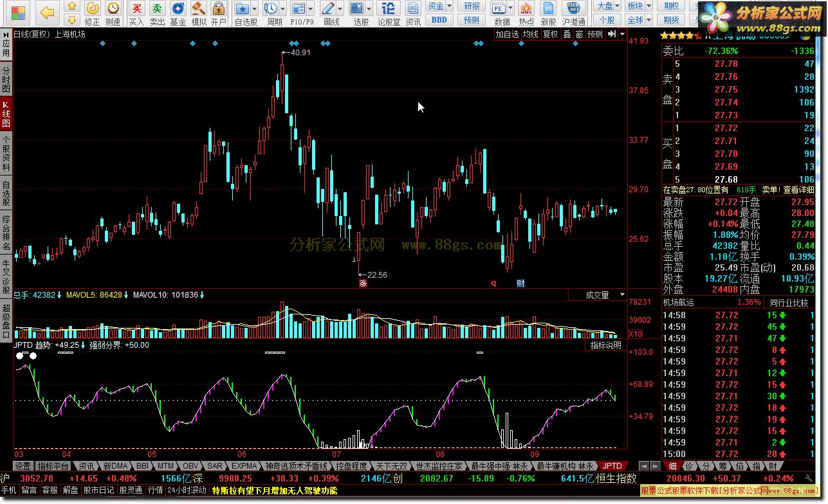Open the 测速 speed test tool

(x=113, y=13)
